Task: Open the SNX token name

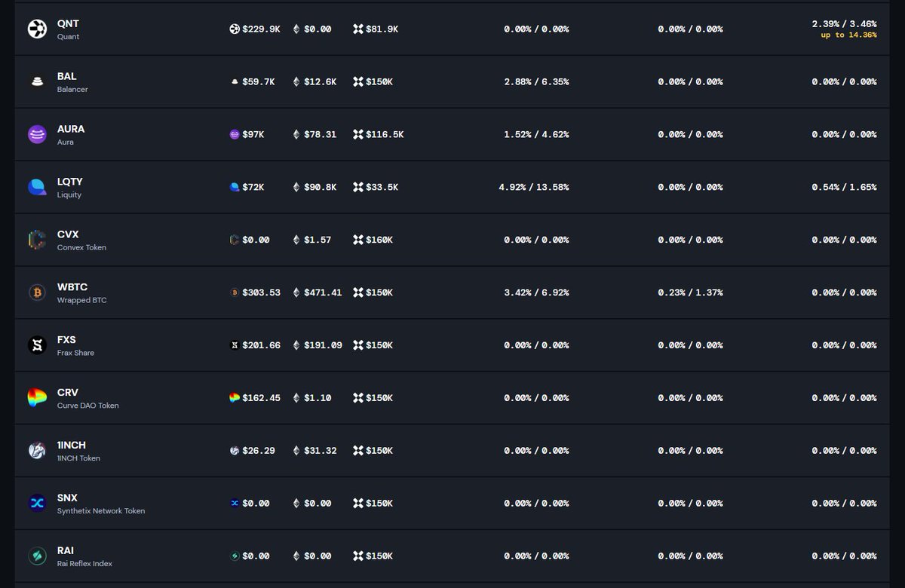Action: coord(67,498)
